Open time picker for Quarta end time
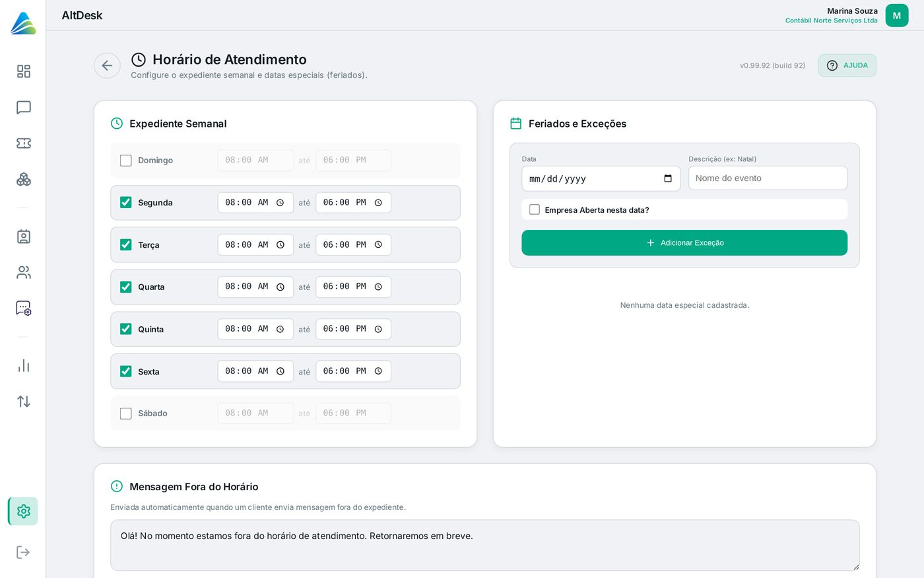924x578 pixels. point(378,287)
